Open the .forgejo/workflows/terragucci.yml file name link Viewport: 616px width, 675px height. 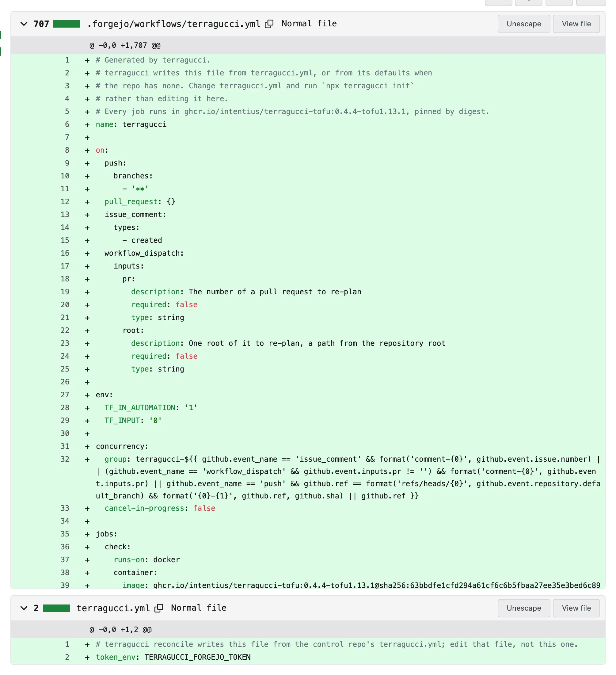pos(174,24)
